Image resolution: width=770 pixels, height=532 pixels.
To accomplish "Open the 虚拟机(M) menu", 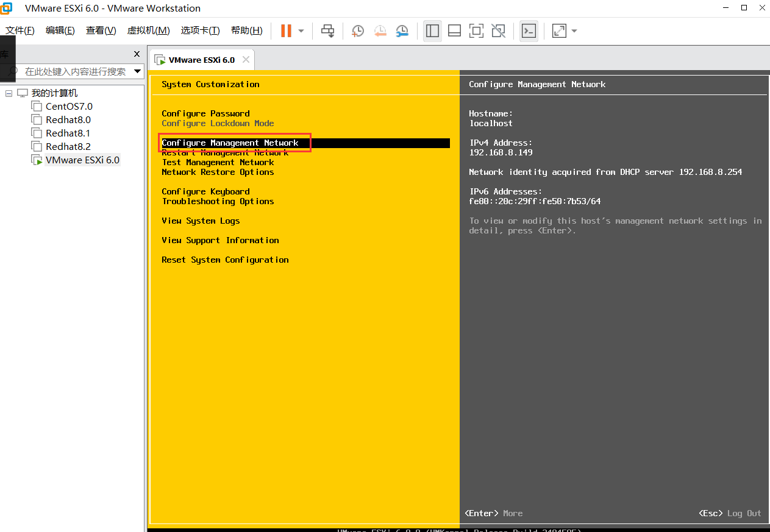I will tap(148, 30).
